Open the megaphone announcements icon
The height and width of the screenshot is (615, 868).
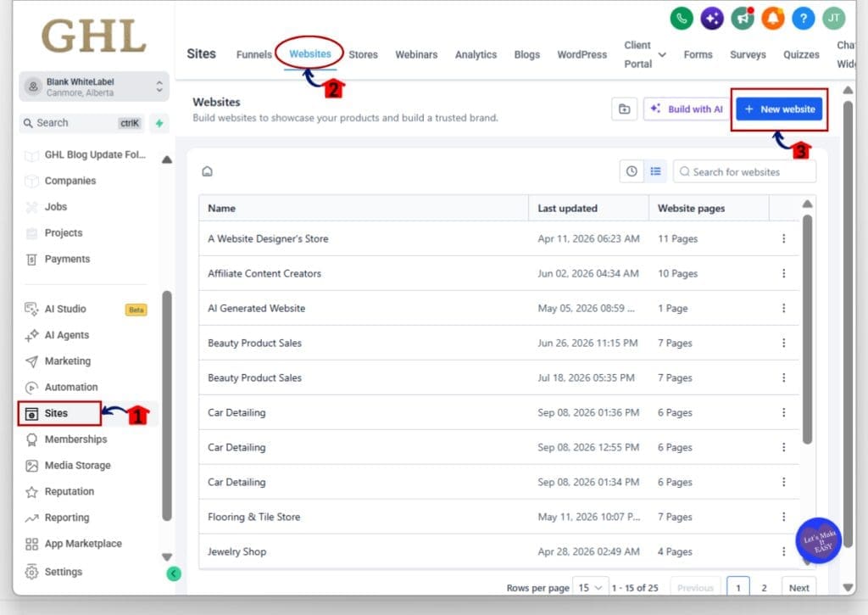[x=743, y=19]
